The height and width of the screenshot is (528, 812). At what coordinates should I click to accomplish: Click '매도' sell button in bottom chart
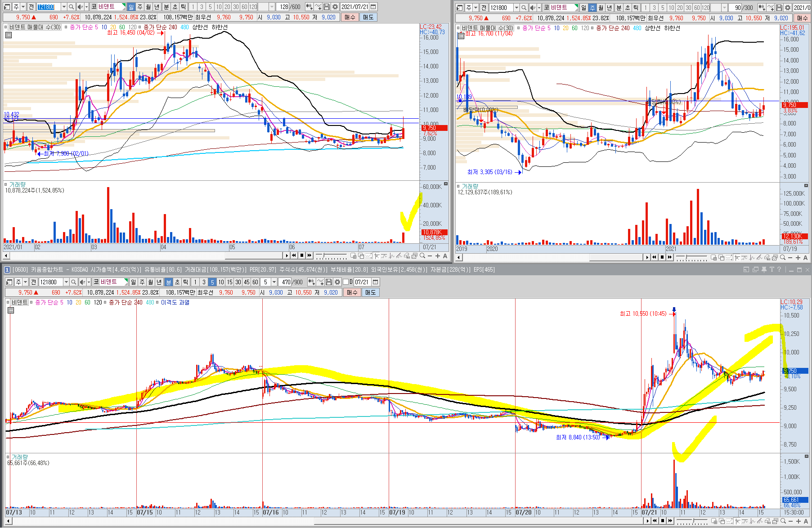tap(370, 292)
